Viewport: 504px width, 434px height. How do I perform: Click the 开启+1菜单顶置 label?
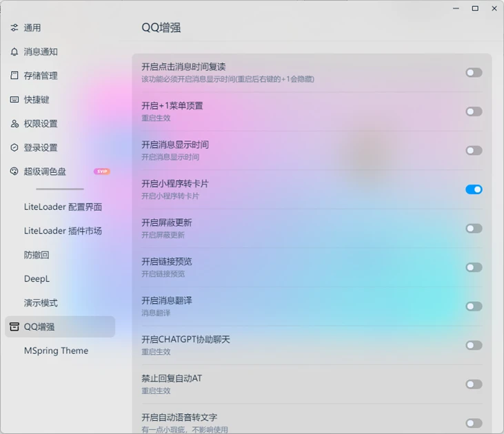172,105
